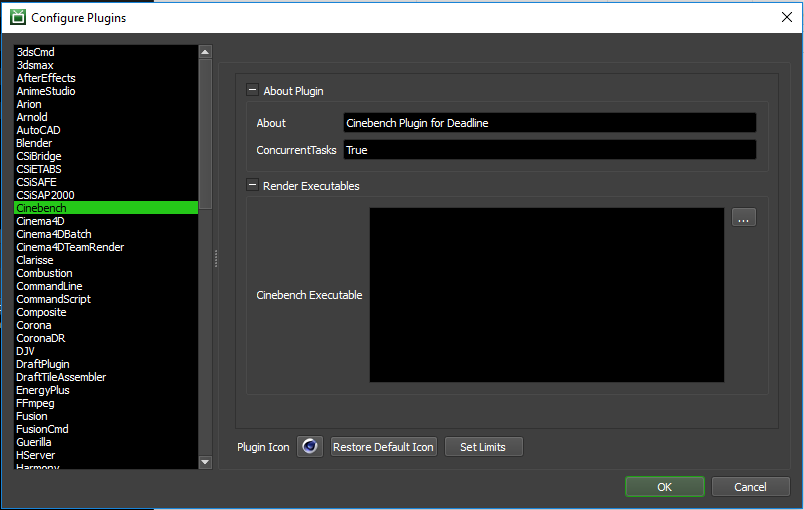
Task: Select 3dsmax in the plugin list
Action: [106, 65]
